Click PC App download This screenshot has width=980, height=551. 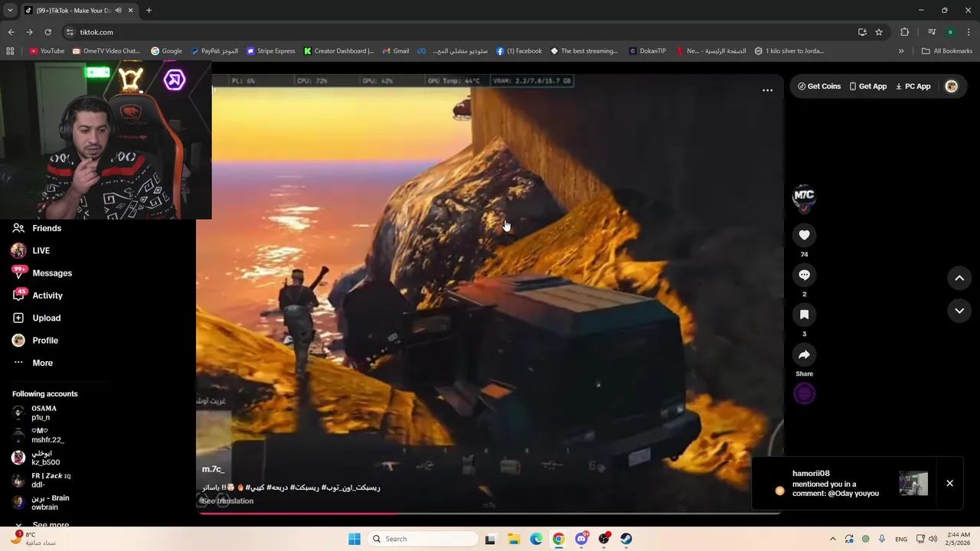[x=913, y=86]
